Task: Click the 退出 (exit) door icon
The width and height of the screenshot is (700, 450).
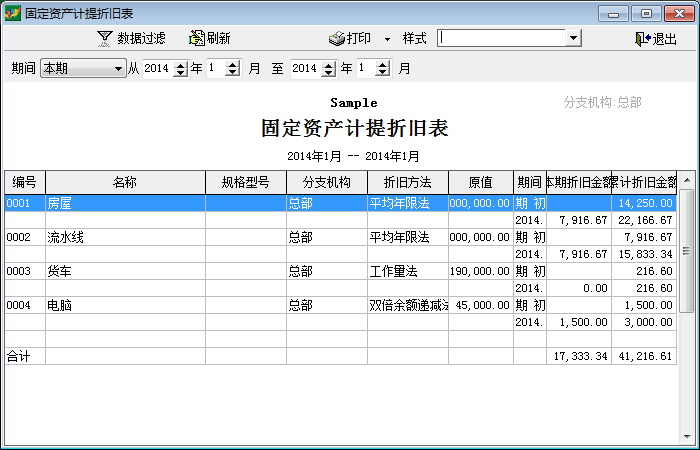Action: [x=642, y=38]
